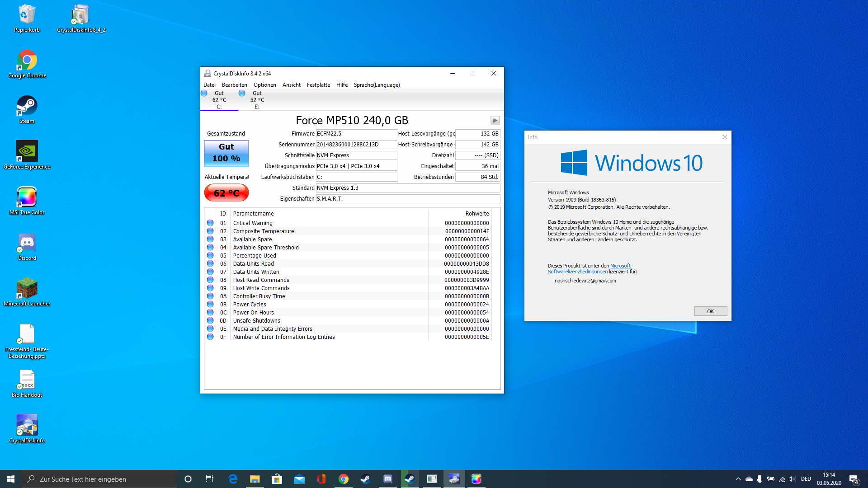The image size is (868, 488).
Task: Click the Seriennummer field
Action: (356, 145)
